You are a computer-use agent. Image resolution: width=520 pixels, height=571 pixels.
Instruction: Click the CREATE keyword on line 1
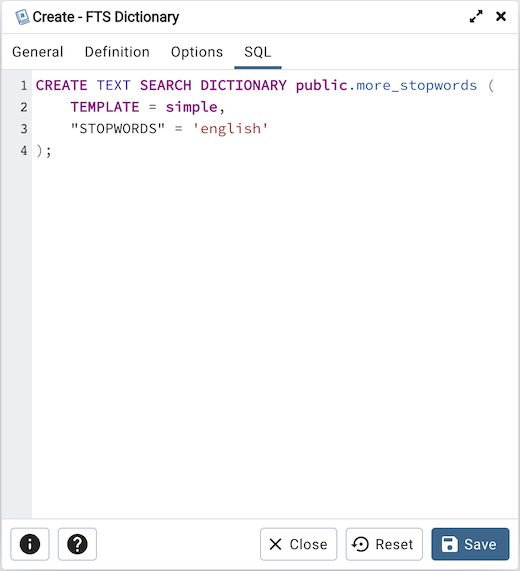coord(62,86)
